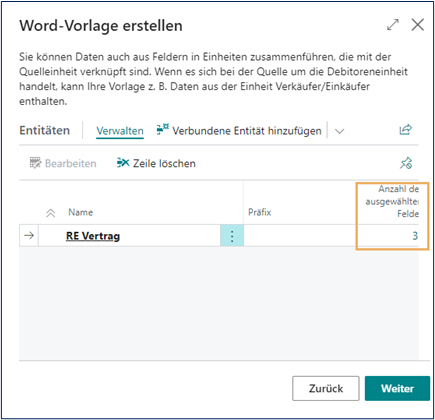Click the Präfix column header
The width and height of the screenshot is (435, 420).
pos(260,212)
